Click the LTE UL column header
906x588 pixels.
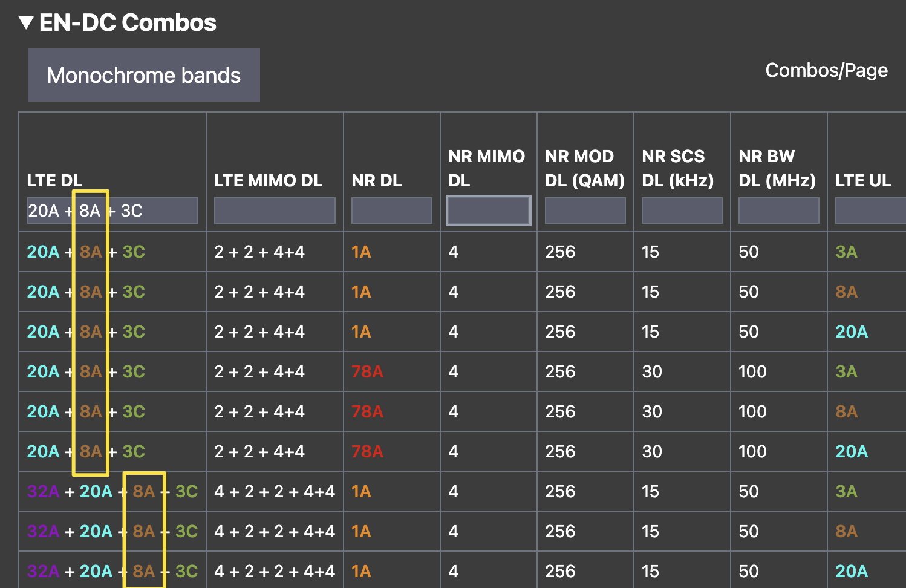[x=862, y=180]
